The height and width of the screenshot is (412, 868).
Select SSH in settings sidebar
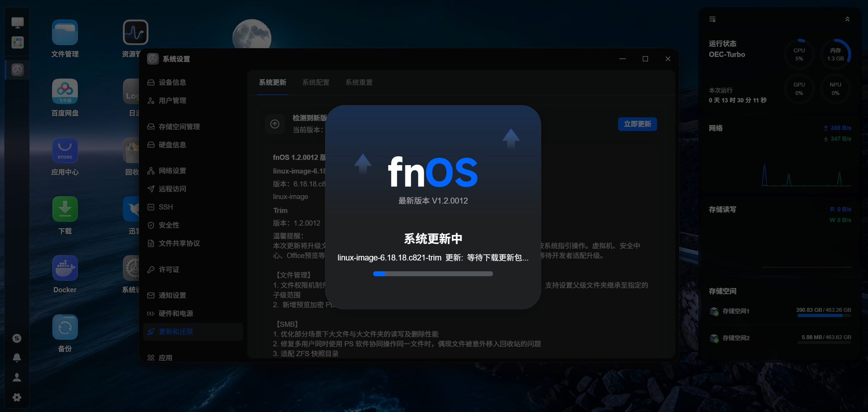[193, 207]
